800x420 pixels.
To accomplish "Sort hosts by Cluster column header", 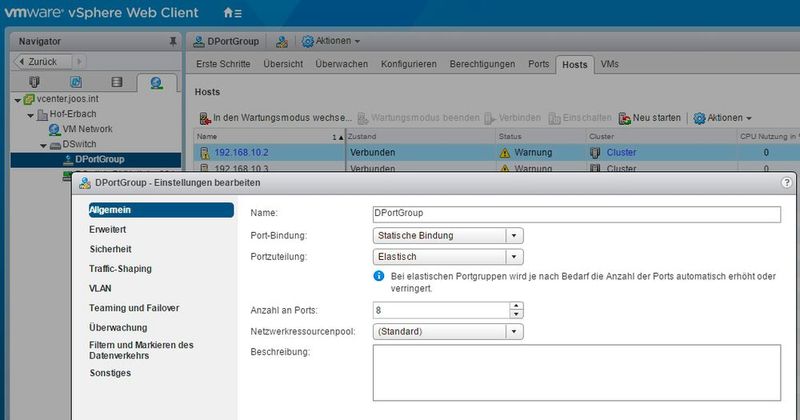I will tap(661, 137).
